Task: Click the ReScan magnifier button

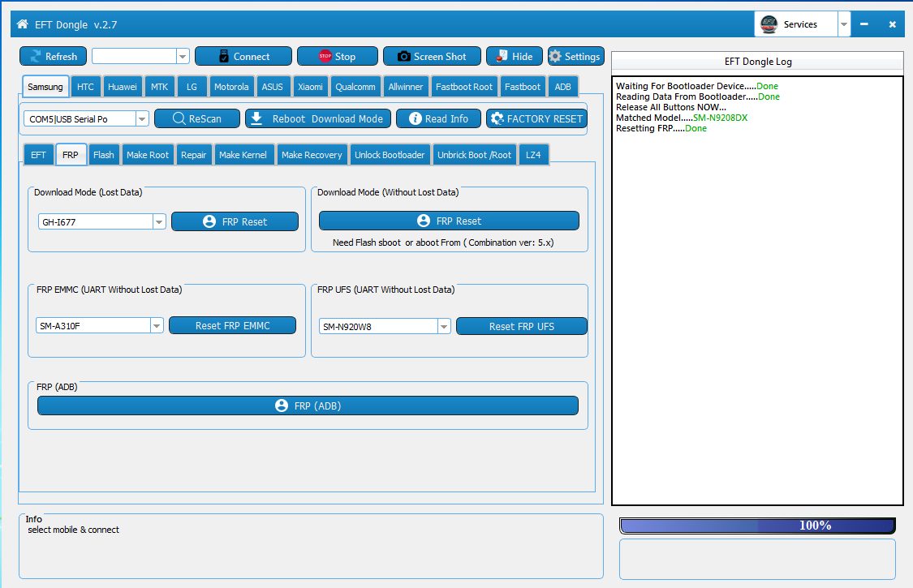Action: pyautogui.click(x=197, y=118)
